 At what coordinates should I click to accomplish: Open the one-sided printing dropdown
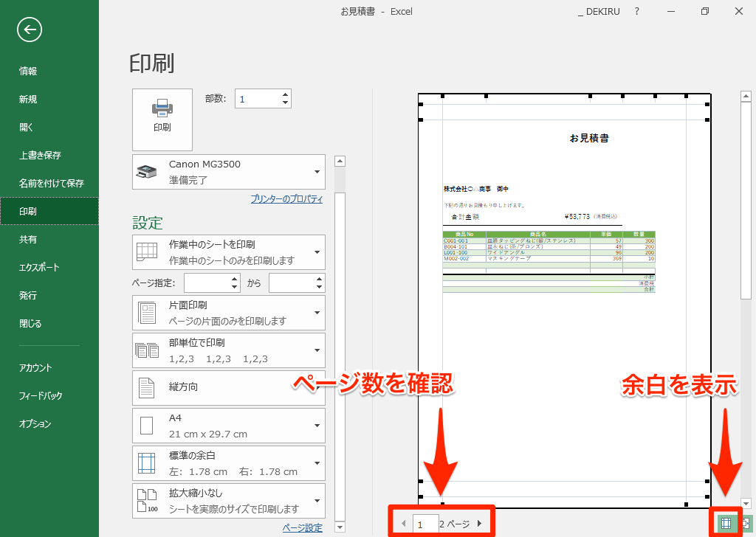(229, 313)
